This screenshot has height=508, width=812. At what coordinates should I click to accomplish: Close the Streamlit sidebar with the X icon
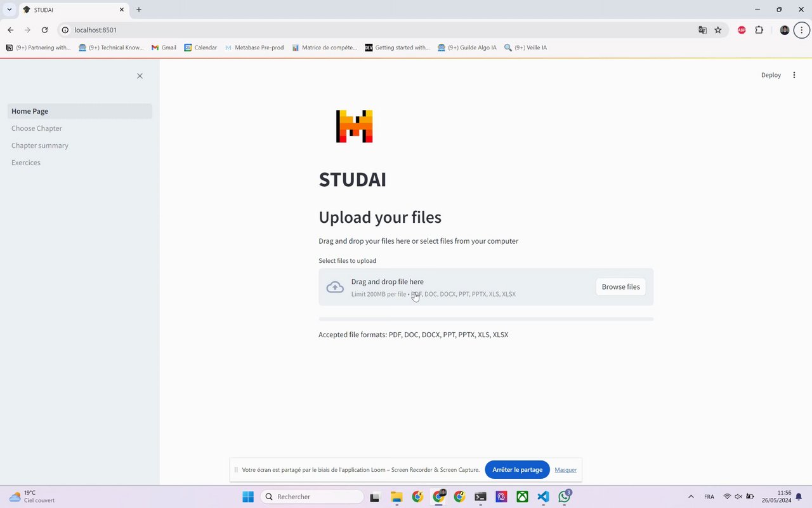pos(140,76)
